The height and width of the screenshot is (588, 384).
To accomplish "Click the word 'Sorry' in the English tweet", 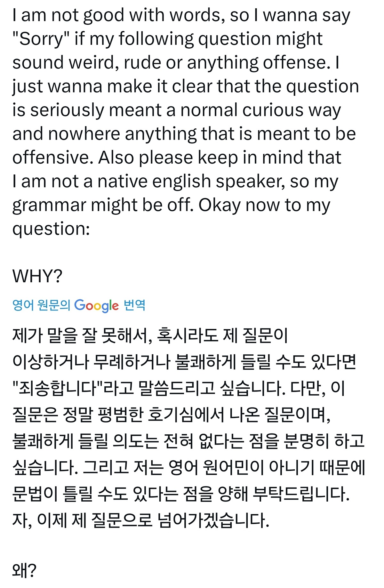I will [42, 39].
